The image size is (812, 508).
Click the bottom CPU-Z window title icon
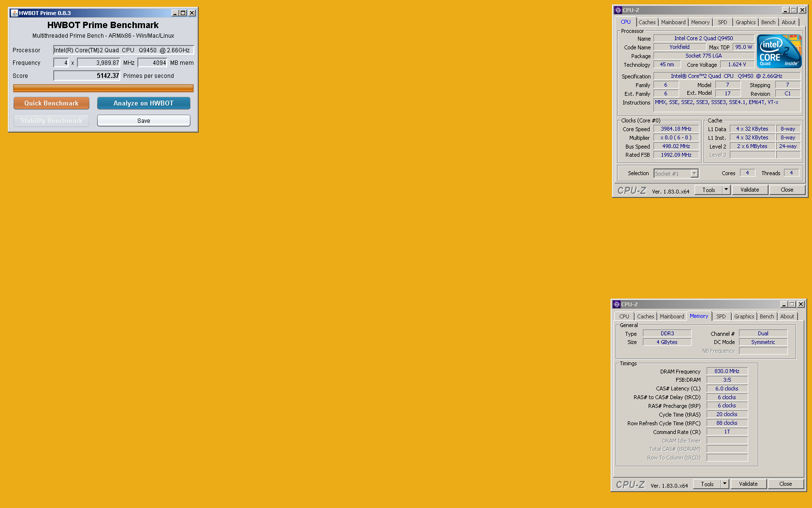(x=616, y=304)
